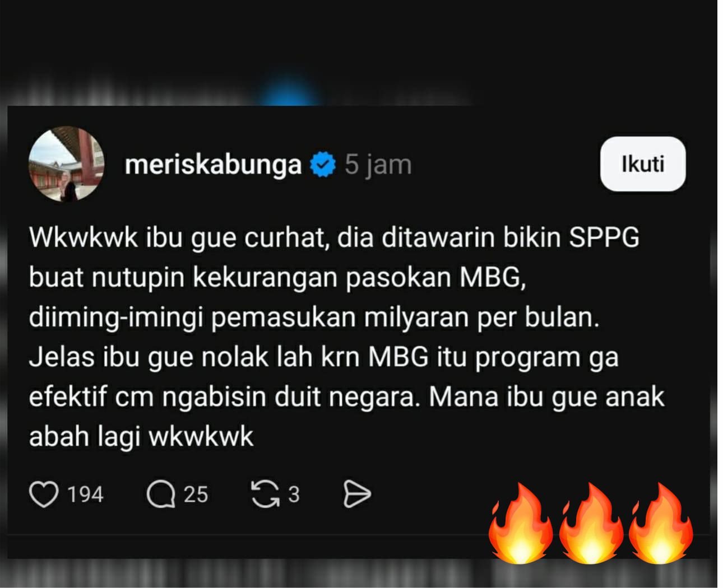Click the blue verified badge
Image resolution: width=723 pixels, height=588 pixels.
coord(323,165)
